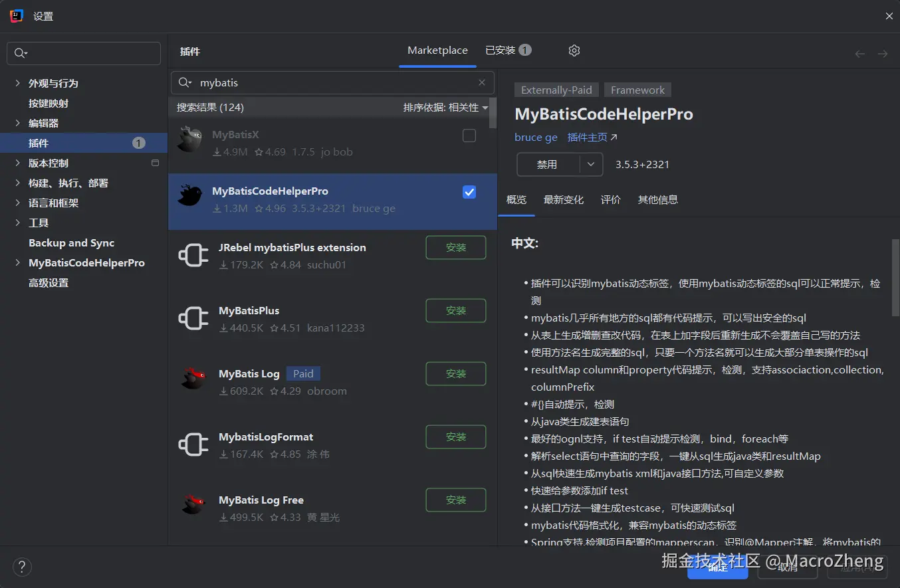
Task: Confirm with the 确定 button
Action: [x=718, y=567]
